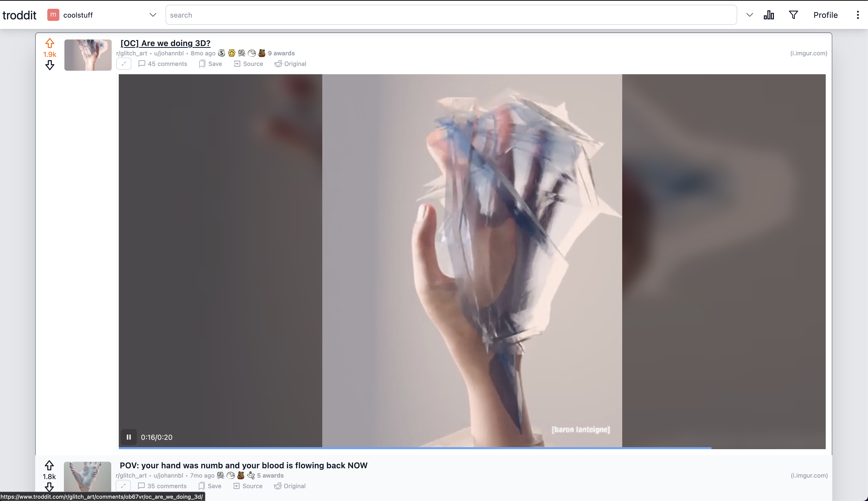Collapse the expanded media of the first post

point(124,64)
